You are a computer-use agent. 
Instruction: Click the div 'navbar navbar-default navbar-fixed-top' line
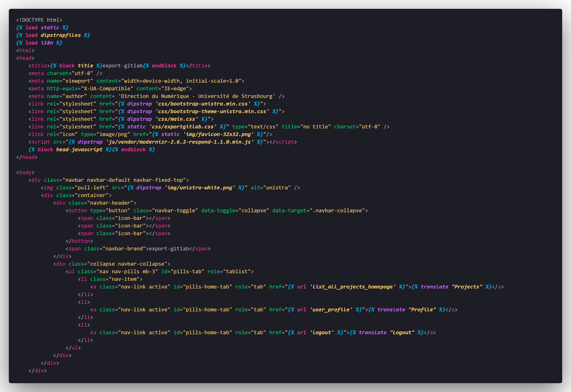click(x=109, y=180)
